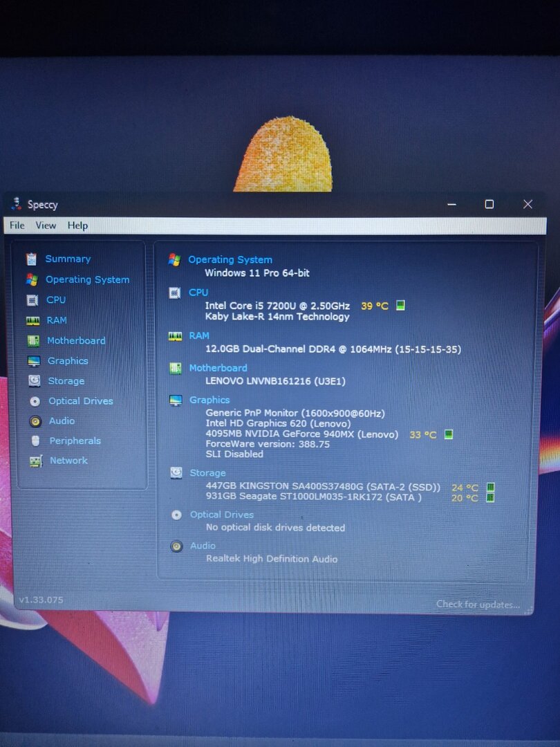Click the GeForce 940MX 33 °C reading

pyautogui.click(x=423, y=434)
